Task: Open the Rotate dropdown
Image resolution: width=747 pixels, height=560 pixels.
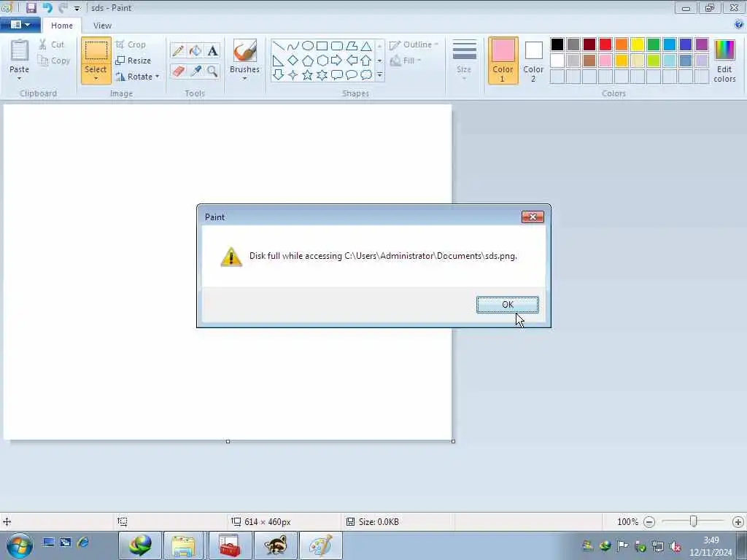Action: click(137, 76)
